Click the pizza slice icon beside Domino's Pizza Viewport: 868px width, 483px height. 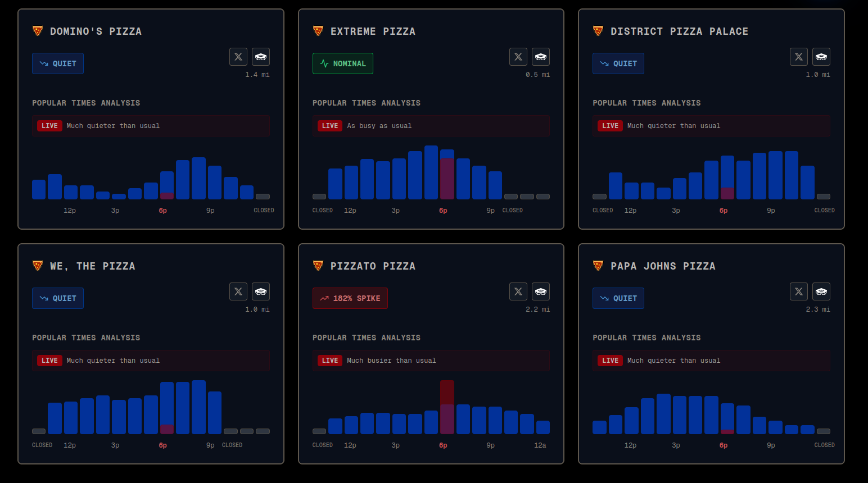point(38,31)
